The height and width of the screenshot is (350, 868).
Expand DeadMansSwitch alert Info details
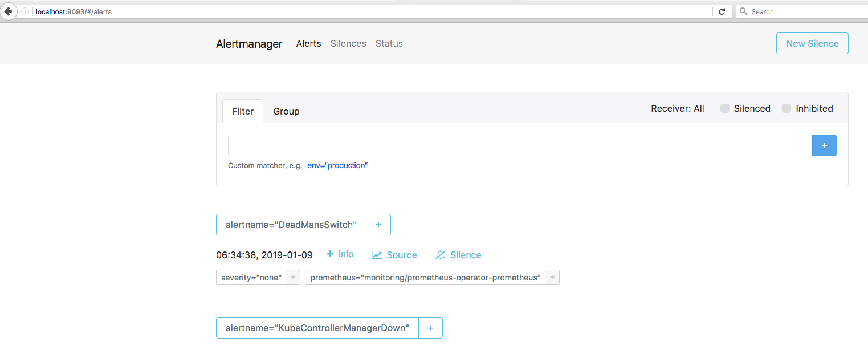point(340,254)
